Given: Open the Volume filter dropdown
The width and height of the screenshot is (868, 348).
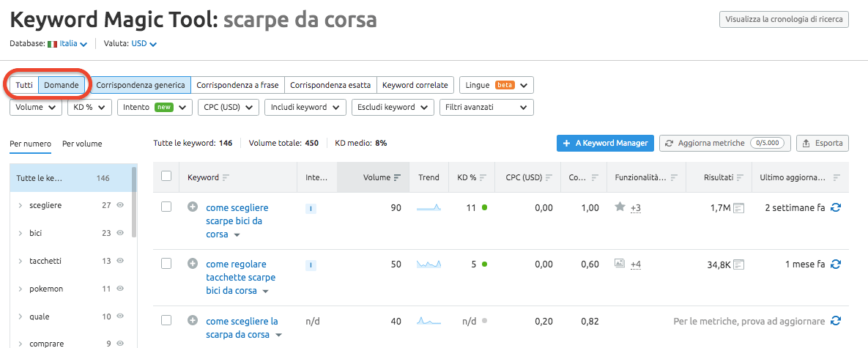Looking at the screenshot, I should 35,108.
